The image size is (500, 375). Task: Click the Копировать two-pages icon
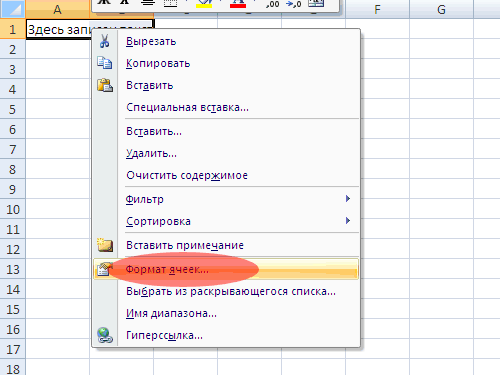point(105,63)
